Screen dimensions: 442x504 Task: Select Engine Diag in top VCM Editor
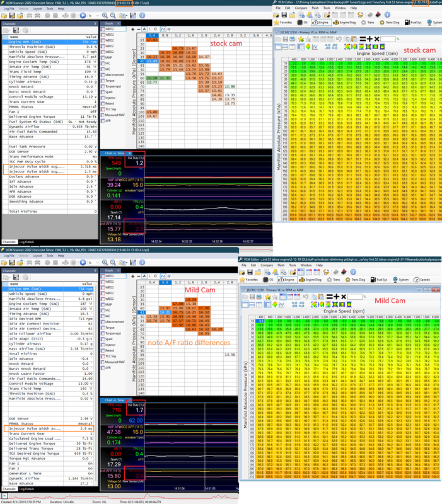click(x=344, y=23)
